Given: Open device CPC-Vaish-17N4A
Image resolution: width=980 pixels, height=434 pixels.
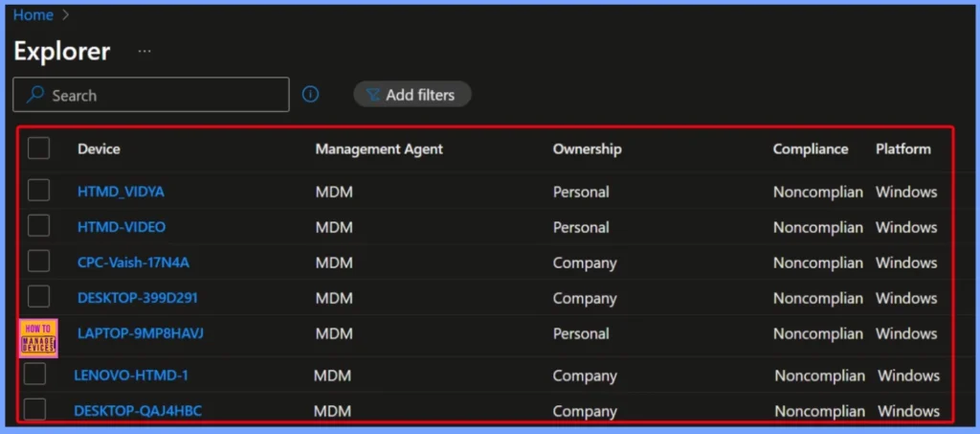Looking at the screenshot, I should [x=133, y=263].
